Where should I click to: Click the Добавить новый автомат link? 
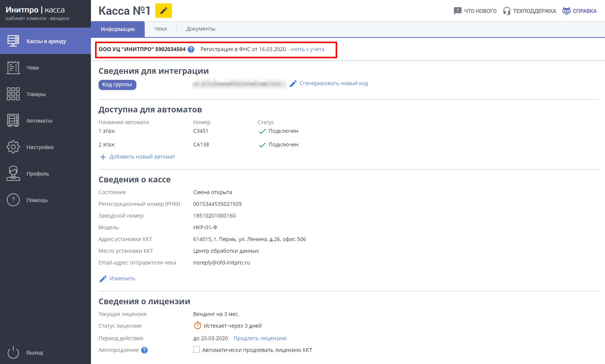pos(142,157)
